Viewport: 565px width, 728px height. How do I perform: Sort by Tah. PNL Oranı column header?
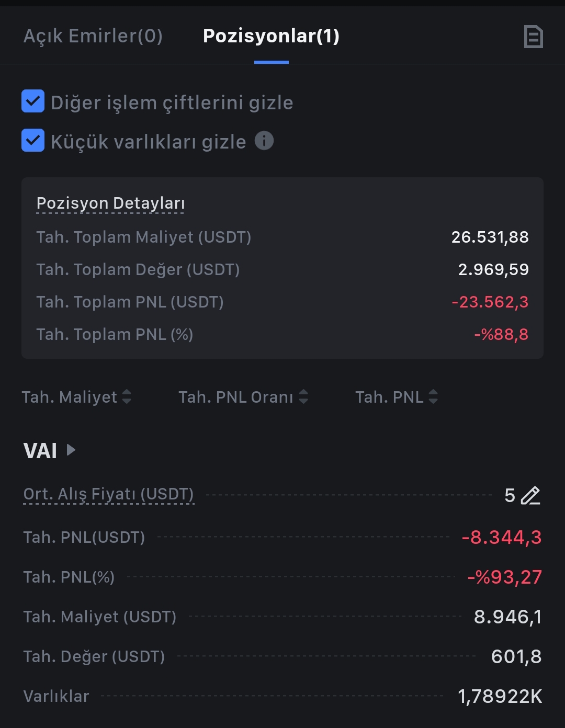(236, 397)
